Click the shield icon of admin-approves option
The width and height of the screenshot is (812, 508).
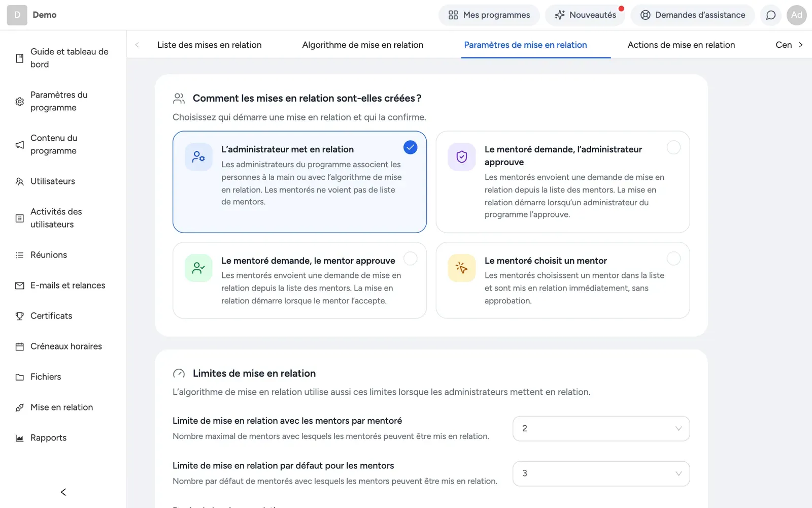(x=462, y=157)
